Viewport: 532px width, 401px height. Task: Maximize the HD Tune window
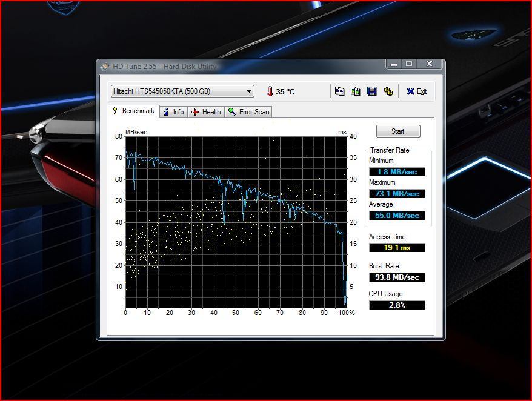coord(409,64)
